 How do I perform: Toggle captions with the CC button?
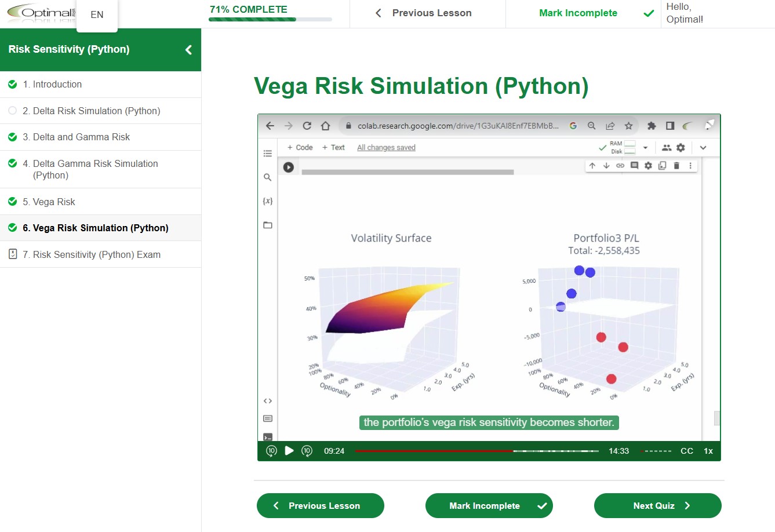[687, 450]
